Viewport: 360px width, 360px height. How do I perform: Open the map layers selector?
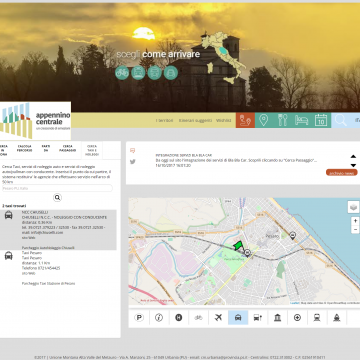tap(353, 207)
